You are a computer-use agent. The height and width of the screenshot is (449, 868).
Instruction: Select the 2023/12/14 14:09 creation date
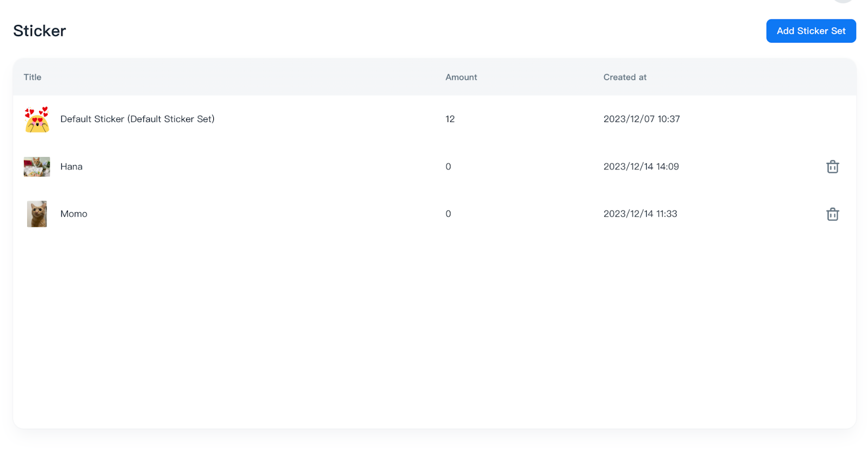pos(641,167)
